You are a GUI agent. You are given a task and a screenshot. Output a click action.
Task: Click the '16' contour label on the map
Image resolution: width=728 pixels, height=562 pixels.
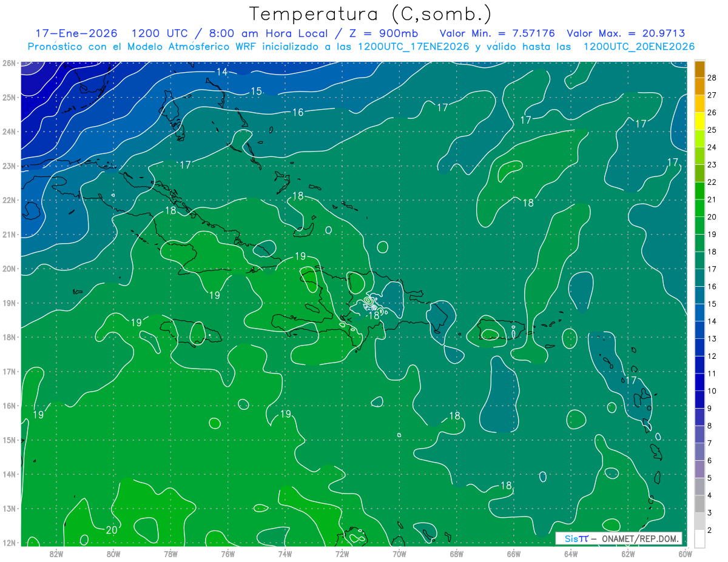(x=298, y=113)
